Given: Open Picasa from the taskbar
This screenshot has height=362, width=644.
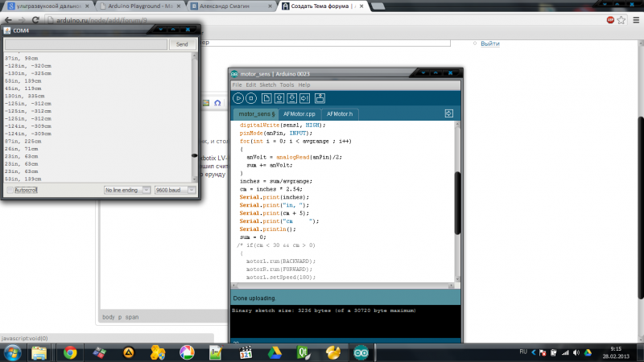Looking at the screenshot, I should click(187, 353).
